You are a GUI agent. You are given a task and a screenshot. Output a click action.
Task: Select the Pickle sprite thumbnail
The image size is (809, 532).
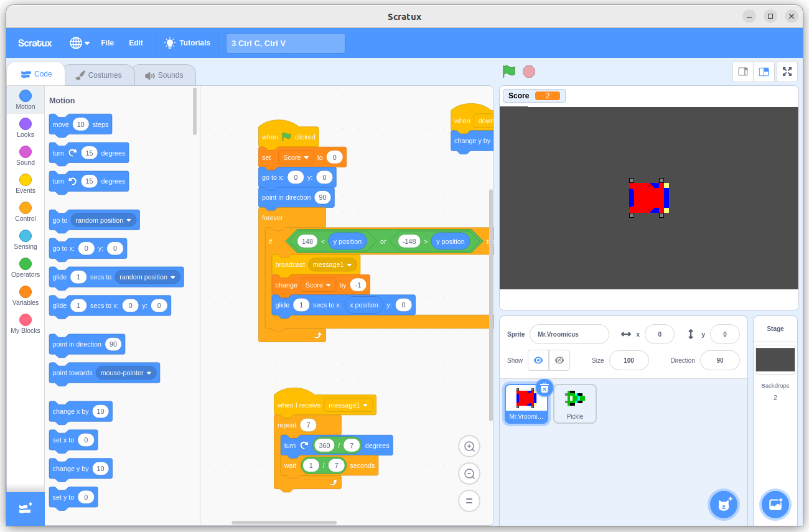[575, 404]
